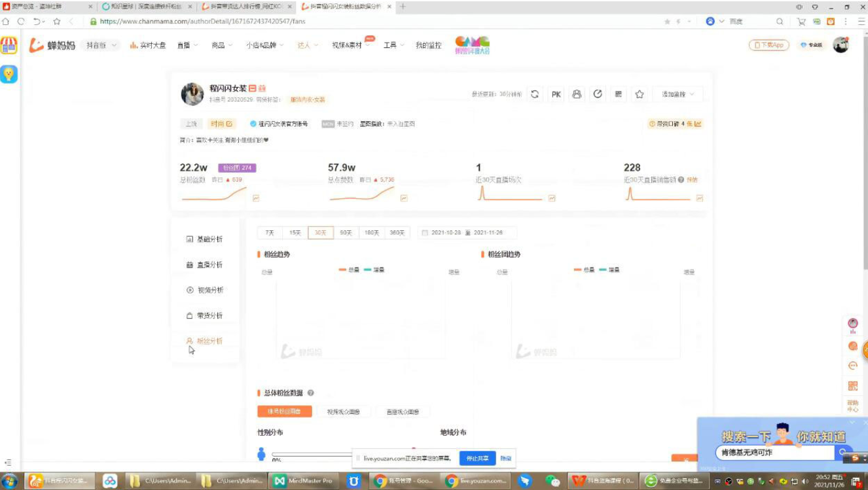
Task: Click the QR code icon in right floating bar
Action: click(853, 386)
